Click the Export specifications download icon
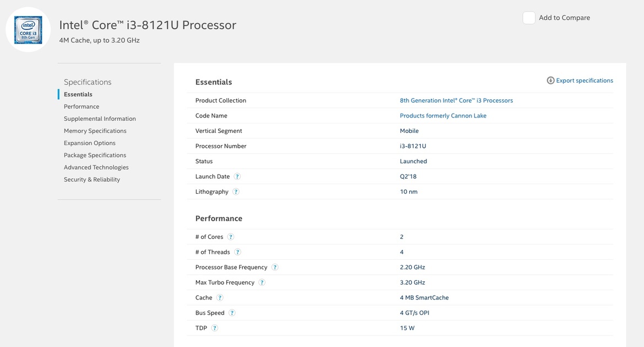This screenshot has width=644, height=347. pos(550,81)
